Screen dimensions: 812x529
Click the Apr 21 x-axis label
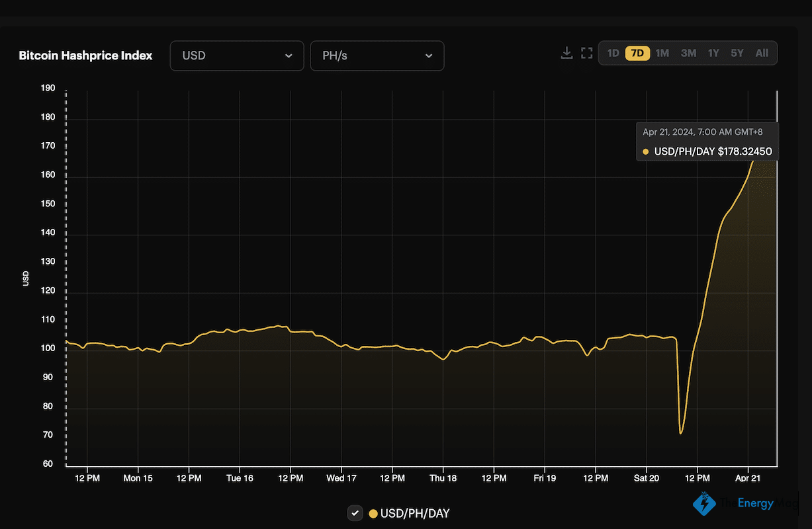pos(748,478)
